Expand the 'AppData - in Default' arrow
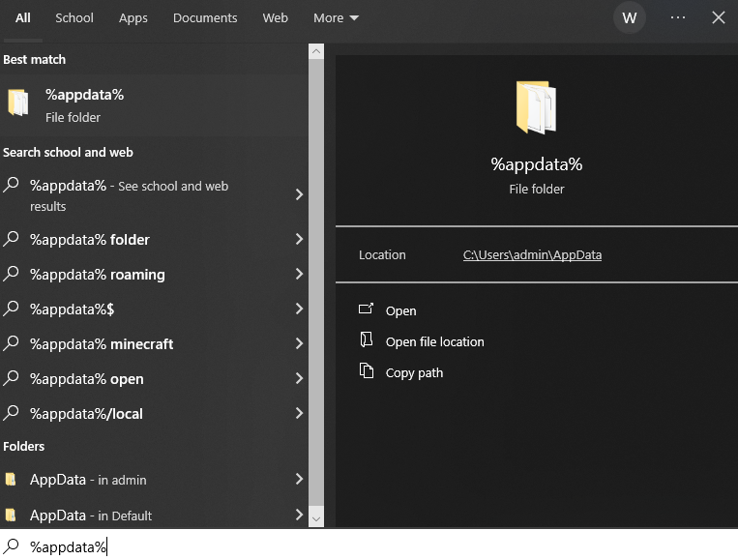Screen dimensions: 738x560 tap(299, 515)
